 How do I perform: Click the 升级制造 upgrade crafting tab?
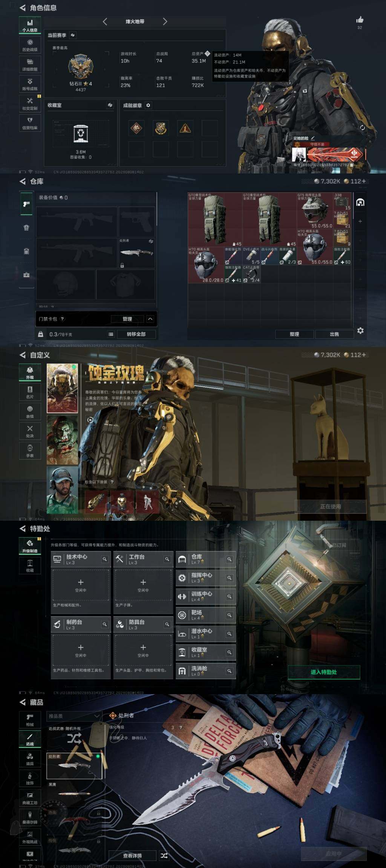click(x=29, y=546)
